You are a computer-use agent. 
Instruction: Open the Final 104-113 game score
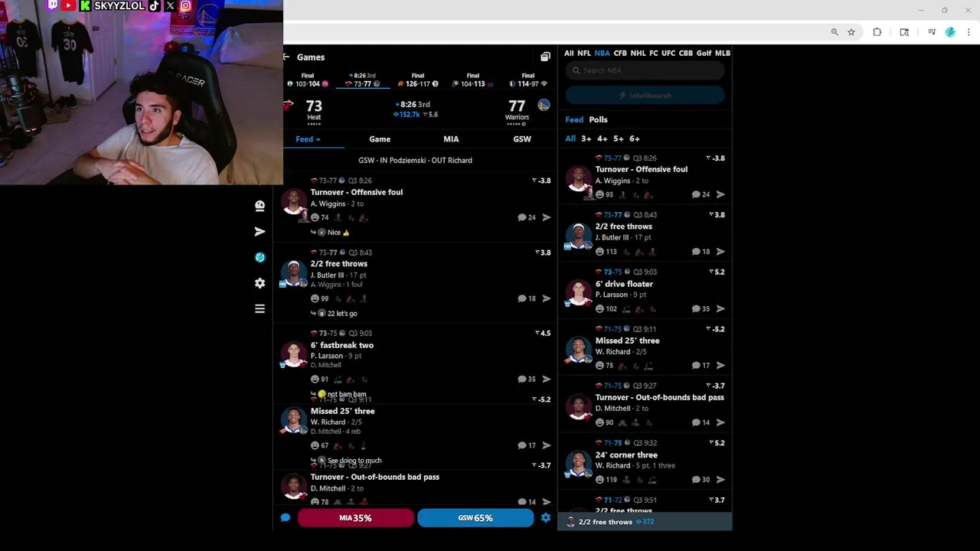473,80
